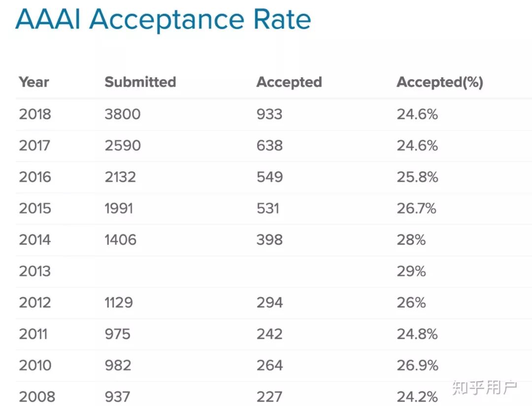Click the 26.9% value for 2010

coord(417,365)
